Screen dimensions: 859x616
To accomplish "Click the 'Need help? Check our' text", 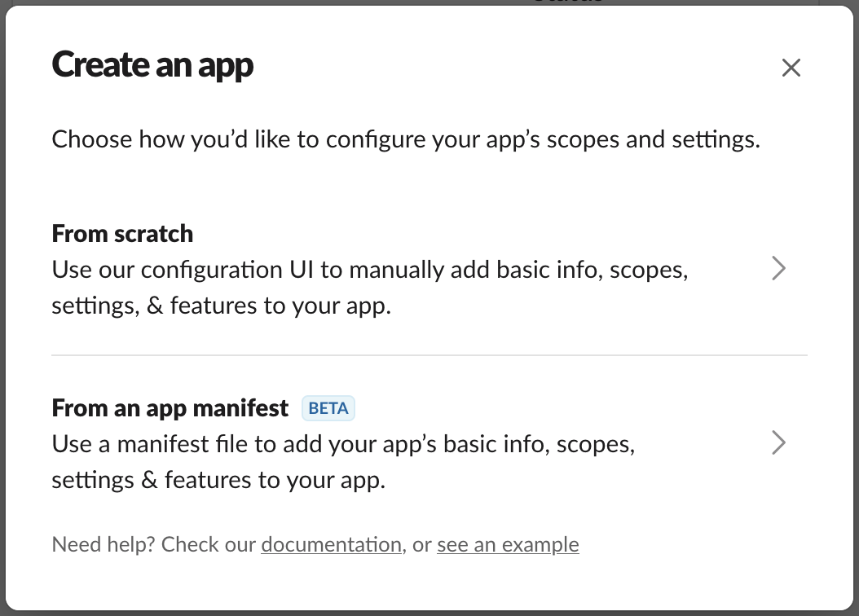I will click(x=154, y=545).
